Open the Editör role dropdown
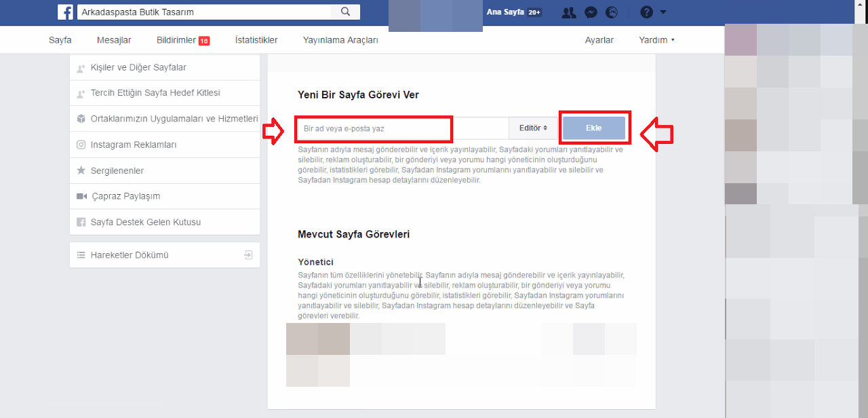Screen dimensions: 868x418 pyautogui.click(x=534, y=128)
